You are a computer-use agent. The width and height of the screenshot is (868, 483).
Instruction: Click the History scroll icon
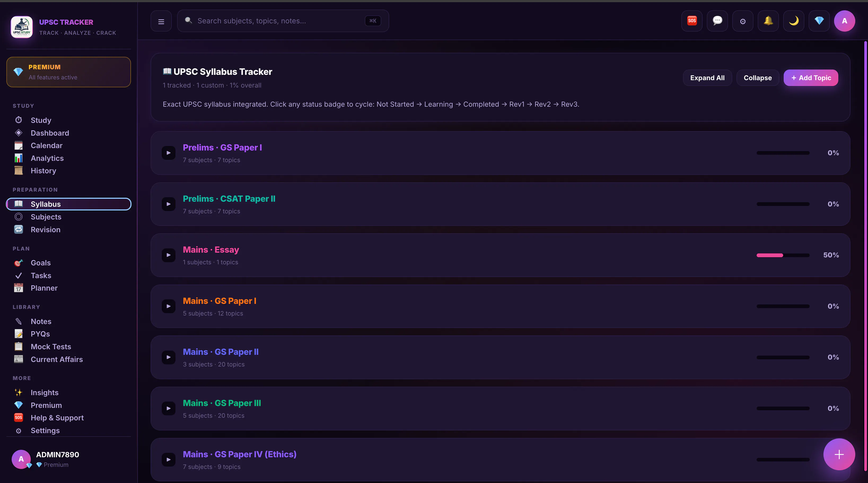coord(19,171)
